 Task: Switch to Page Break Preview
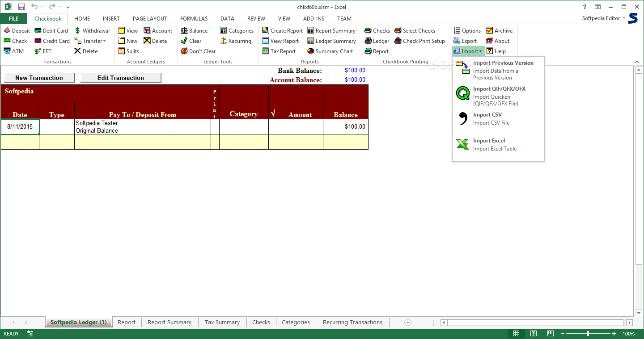550,334
